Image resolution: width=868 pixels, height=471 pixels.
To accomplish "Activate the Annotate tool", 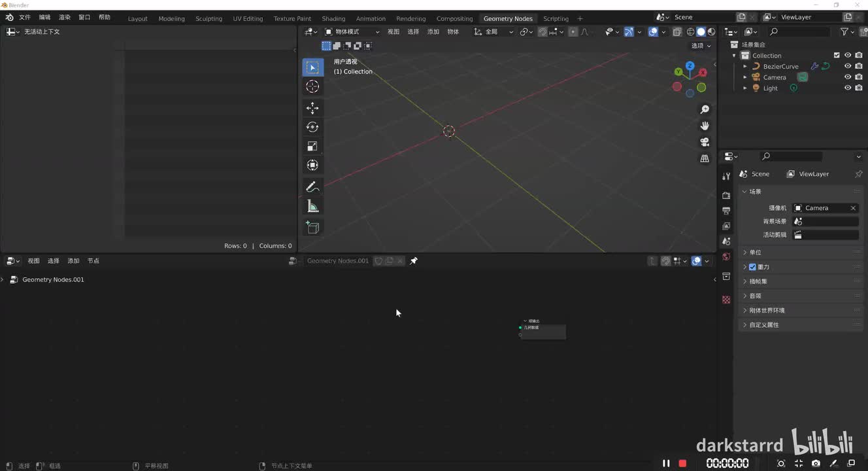I will pyautogui.click(x=312, y=187).
